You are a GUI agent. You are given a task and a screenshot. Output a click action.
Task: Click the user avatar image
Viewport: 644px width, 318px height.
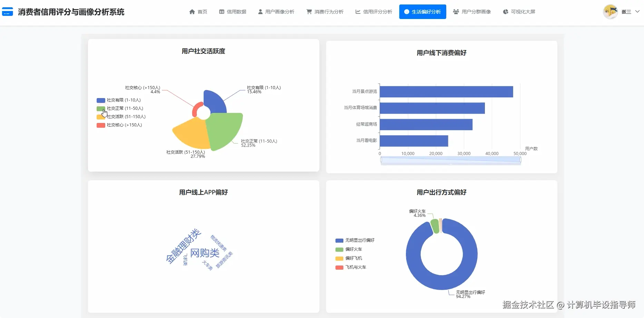coord(610,12)
